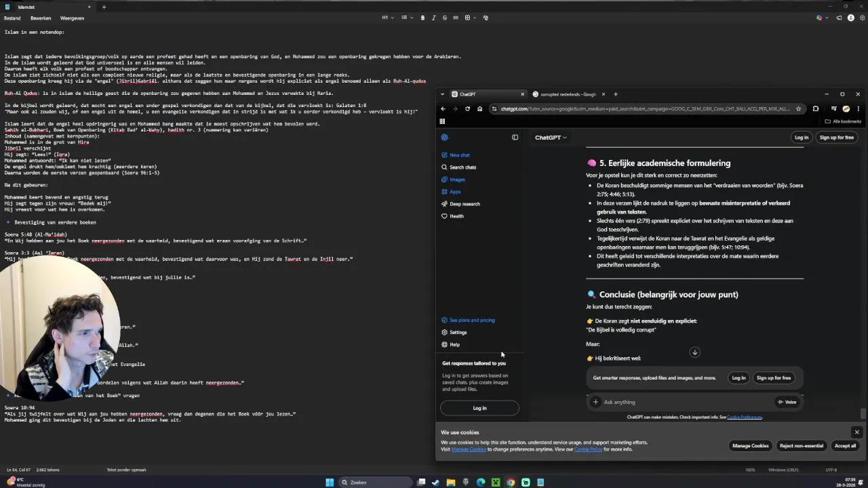Open ChatGPT model selector dropdown

[x=551, y=138]
